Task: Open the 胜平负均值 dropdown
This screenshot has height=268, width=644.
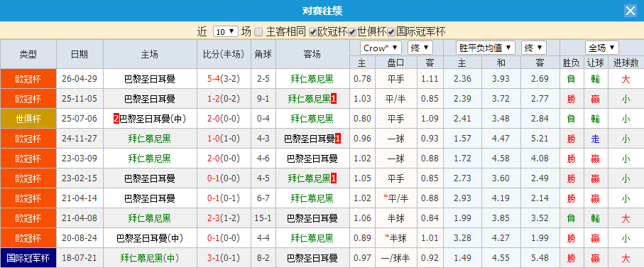Action: click(x=486, y=48)
